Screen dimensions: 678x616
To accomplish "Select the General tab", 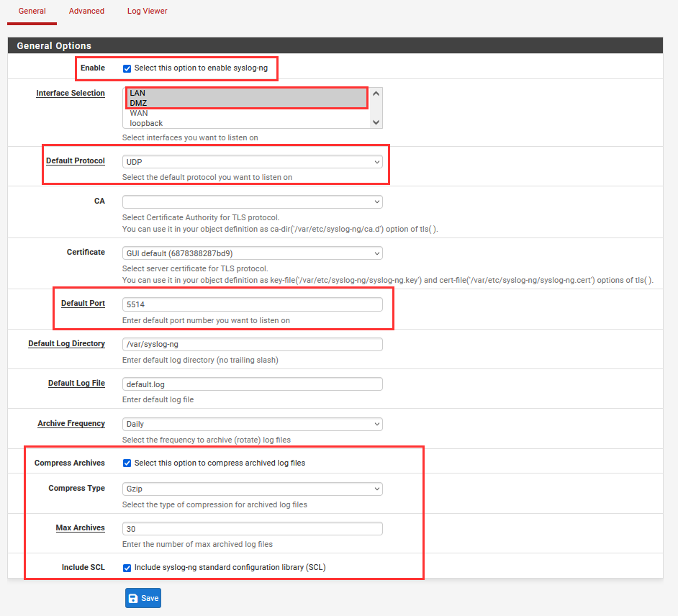I will pyautogui.click(x=32, y=12).
